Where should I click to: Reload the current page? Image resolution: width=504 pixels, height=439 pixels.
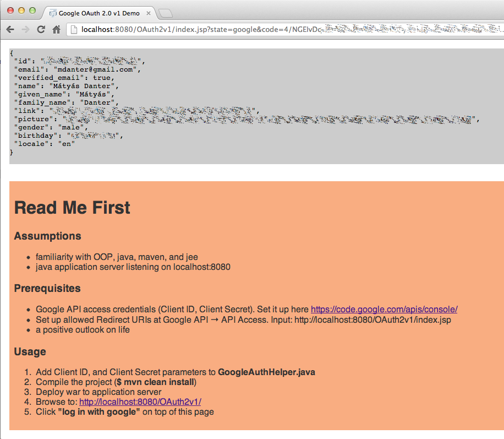pos(41,30)
